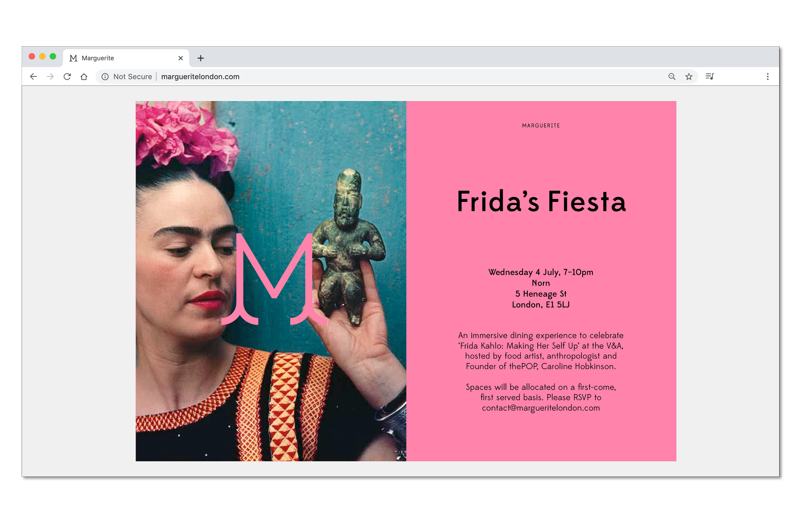Viewport: 812px width, 523px height.
Task: Click the zoom magnifier icon in address bar
Action: (x=672, y=76)
